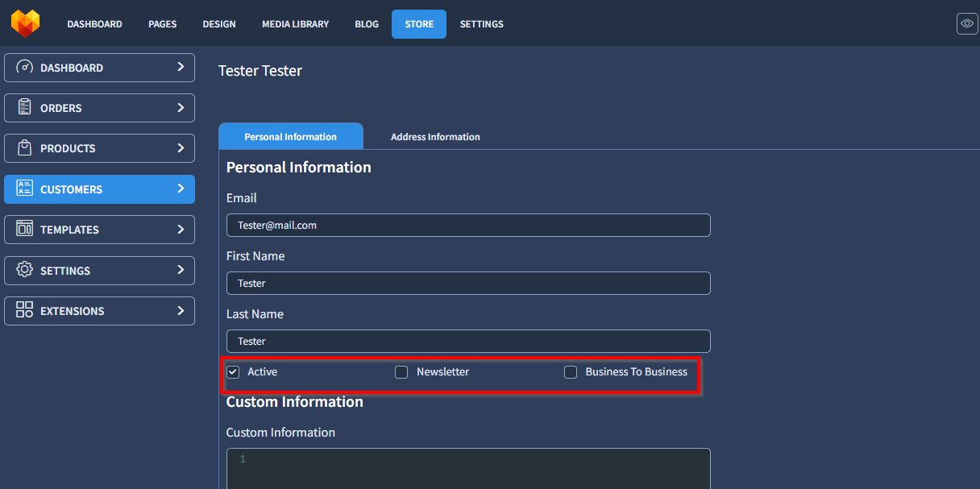This screenshot has height=489, width=980.
Task: Click the TEMPLATES sidebar label
Action: point(69,230)
